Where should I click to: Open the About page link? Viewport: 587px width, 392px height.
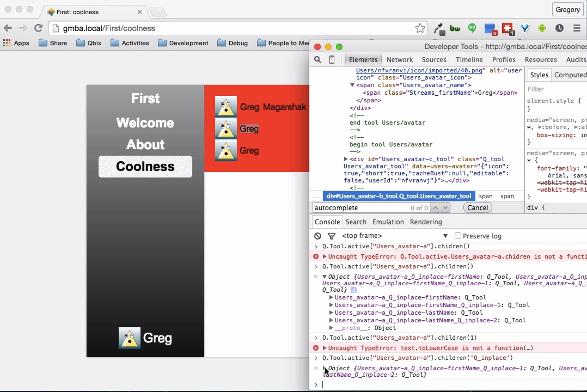(x=145, y=145)
